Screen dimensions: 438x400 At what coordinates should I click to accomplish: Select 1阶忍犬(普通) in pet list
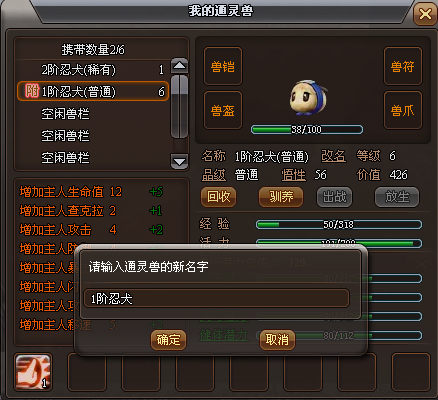(x=93, y=91)
